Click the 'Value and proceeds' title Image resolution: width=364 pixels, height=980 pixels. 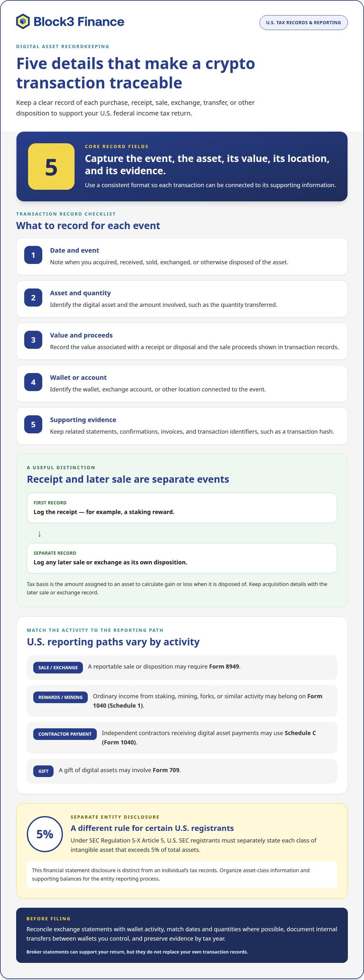[x=81, y=335]
